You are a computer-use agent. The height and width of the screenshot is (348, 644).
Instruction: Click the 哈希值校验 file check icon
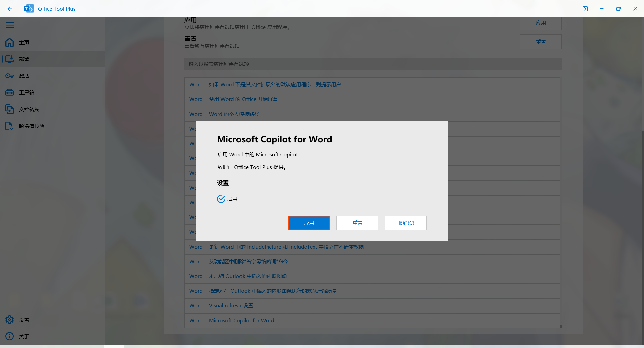click(x=10, y=126)
